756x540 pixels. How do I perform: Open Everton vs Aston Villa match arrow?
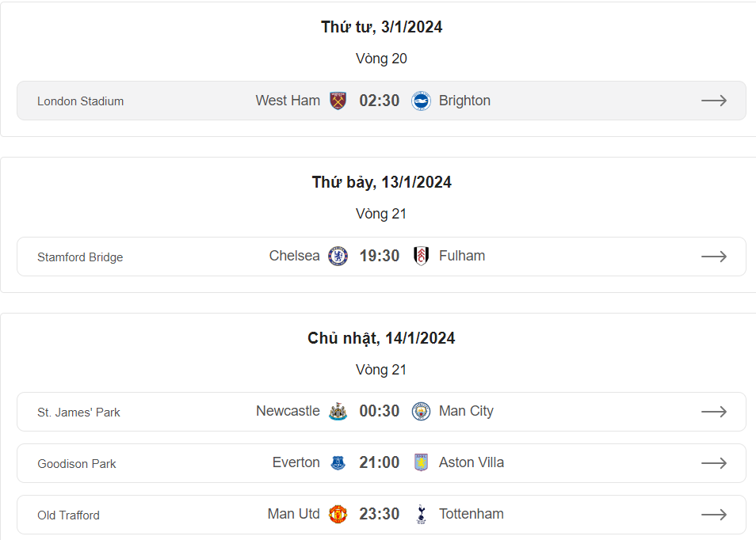[714, 463]
